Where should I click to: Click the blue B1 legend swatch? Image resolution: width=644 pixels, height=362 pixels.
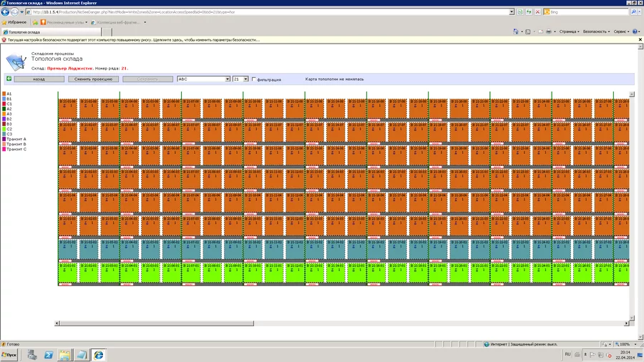point(4,99)
